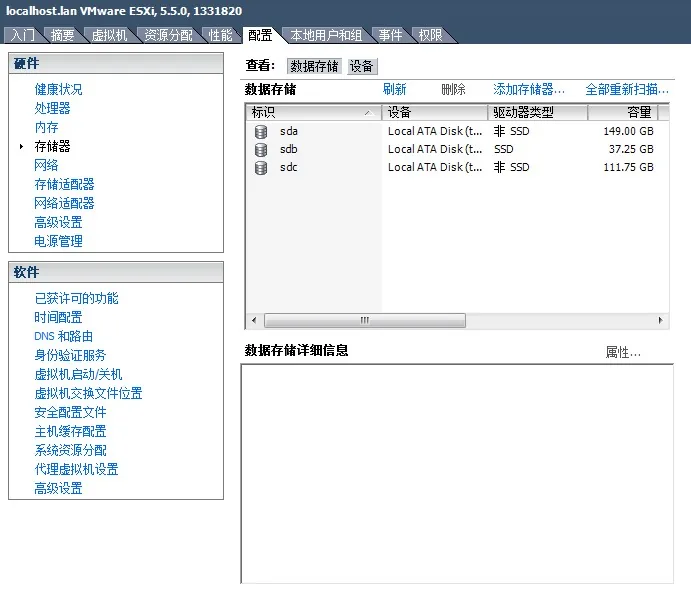
Task: Open the 本地用户和组 tab
Action: (x=326, y=35)
